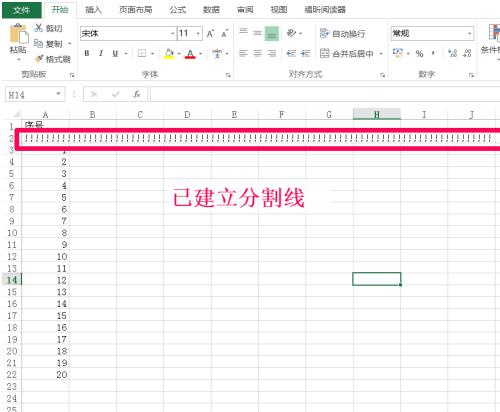Image resolution: width=500 pixels, height=412 pixels.
Task: Click the select-all corner triangle
Action: [x=16, y=114]
